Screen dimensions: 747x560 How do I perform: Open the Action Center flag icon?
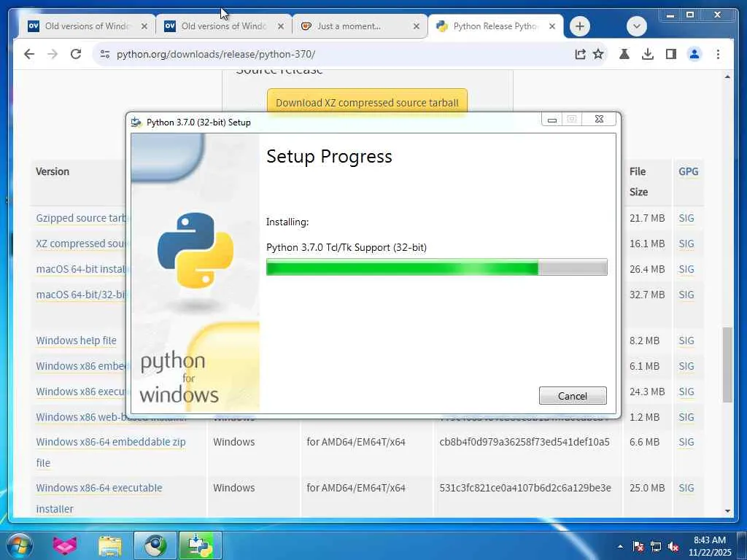coord(638,546)
